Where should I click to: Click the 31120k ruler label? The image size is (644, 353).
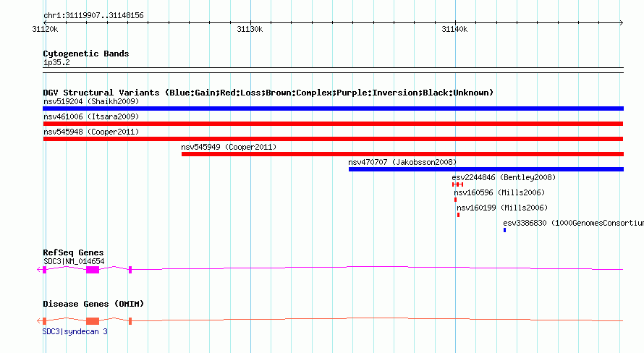coord(45,29)
